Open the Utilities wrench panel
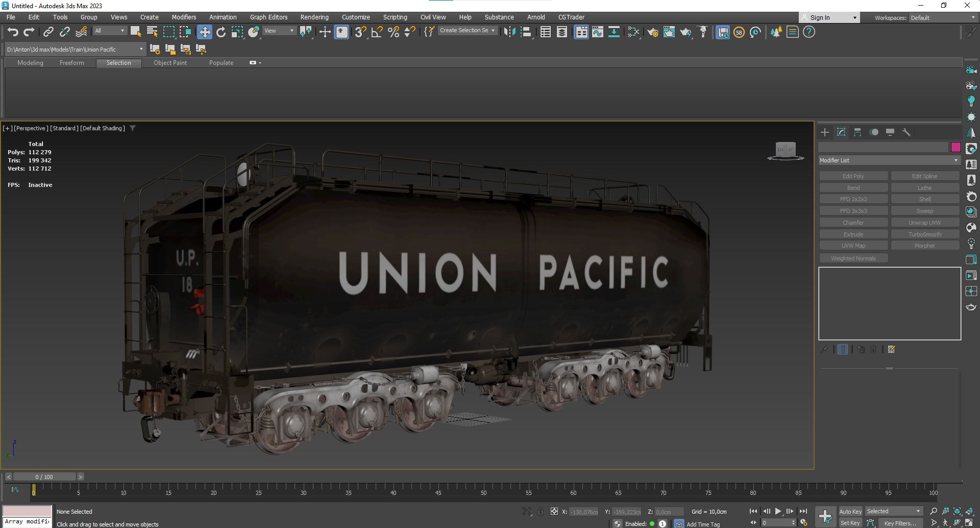 click(906, 132)
